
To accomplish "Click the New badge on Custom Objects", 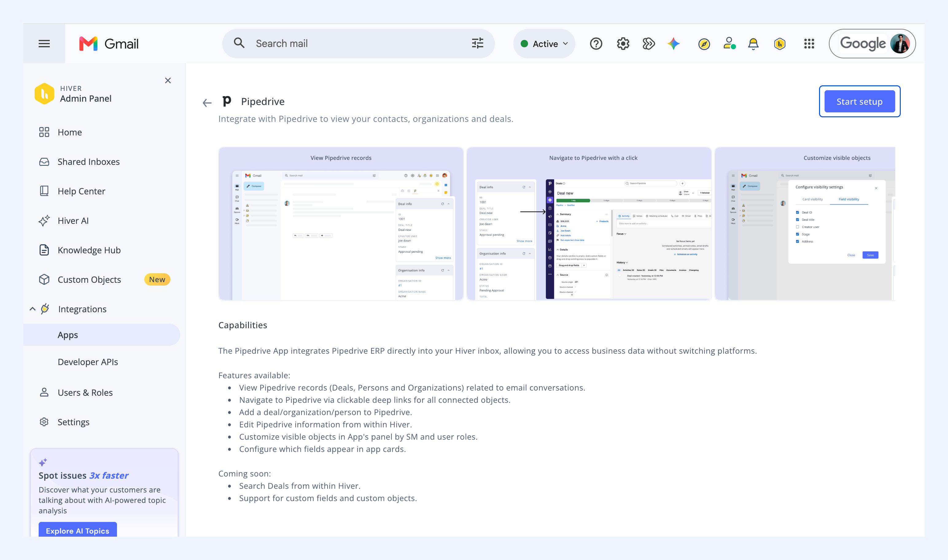I will [157, 279].
